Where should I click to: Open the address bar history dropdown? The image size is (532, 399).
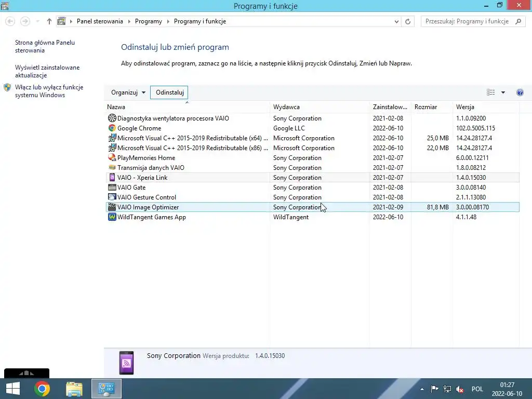click(396, 21)
